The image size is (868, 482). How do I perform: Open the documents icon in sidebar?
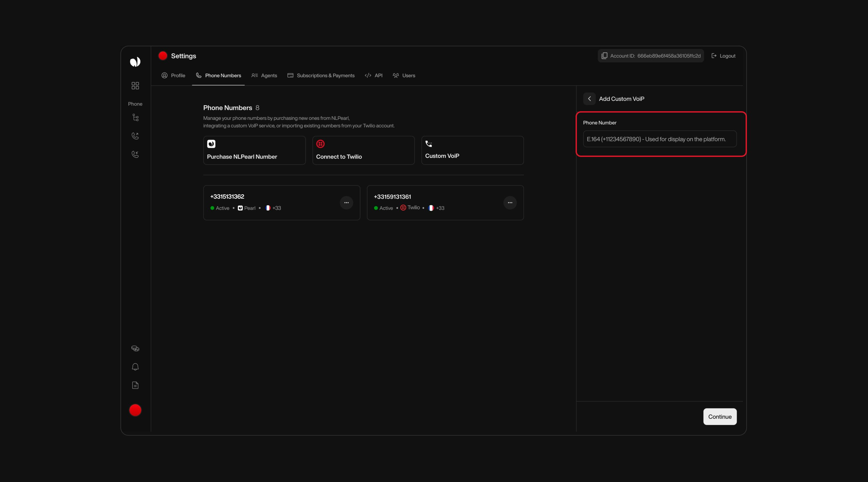[x=135, y=385]
